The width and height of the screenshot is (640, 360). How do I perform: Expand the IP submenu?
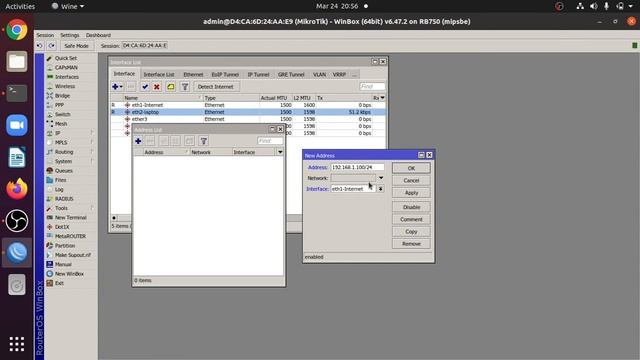point(58,133)
